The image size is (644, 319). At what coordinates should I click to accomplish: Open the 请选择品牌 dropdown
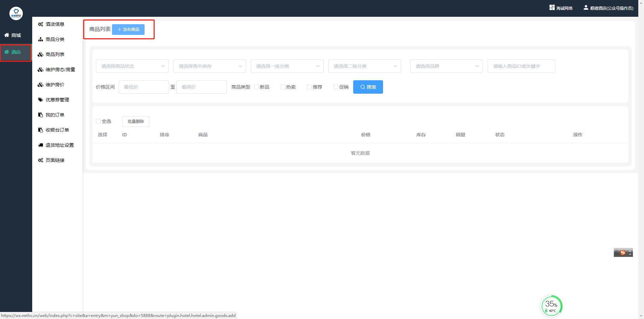pos(446,66)
